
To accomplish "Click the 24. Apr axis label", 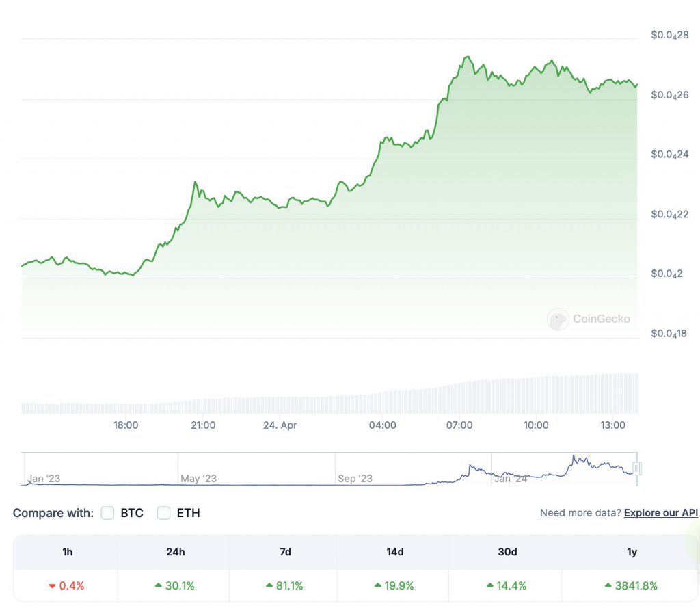I will (x=280, y=425).
